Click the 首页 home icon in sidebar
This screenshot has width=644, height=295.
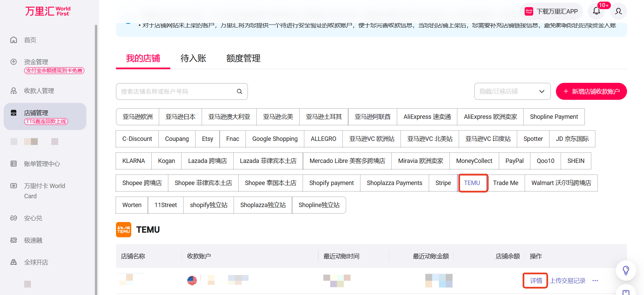click(x=14, y=40)
